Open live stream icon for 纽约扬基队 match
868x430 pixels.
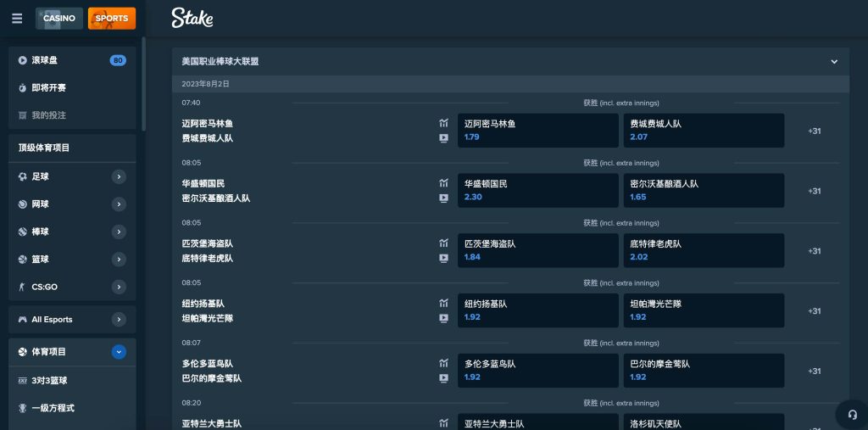click(x=443, y=318)
